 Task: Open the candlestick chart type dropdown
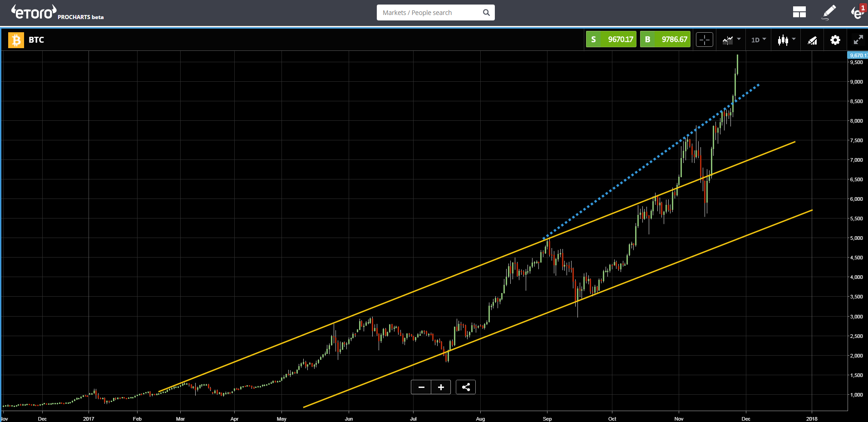[786, 40]
